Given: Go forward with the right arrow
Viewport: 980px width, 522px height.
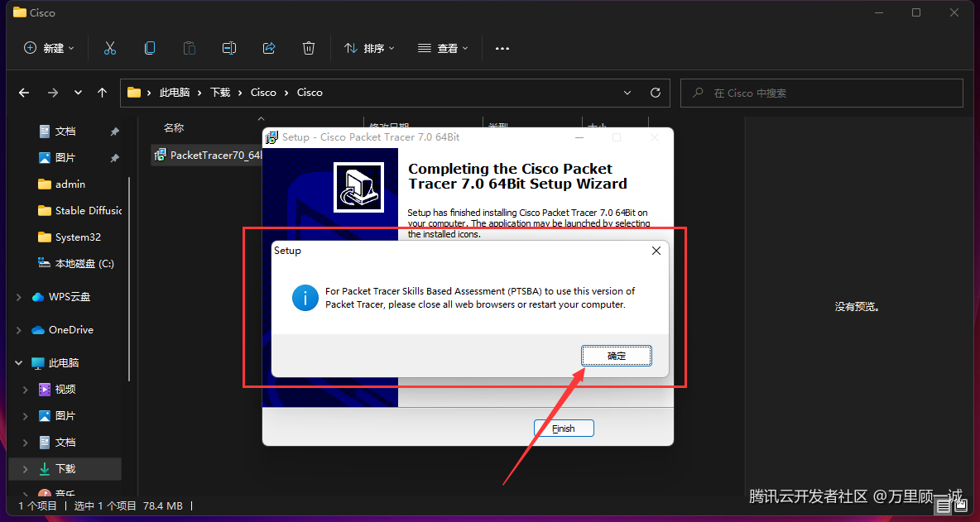Looking at the screenshot, I should (x=52, y=93).
